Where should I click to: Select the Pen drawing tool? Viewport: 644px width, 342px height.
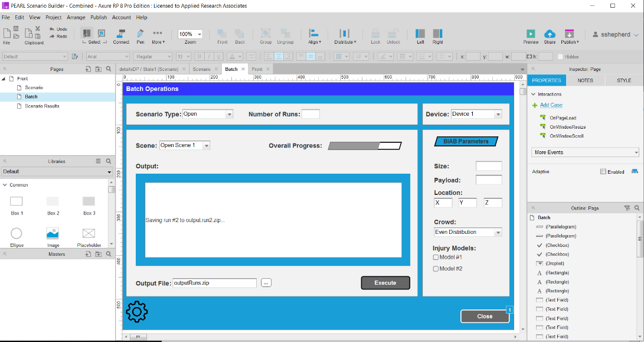coord(140,35)
